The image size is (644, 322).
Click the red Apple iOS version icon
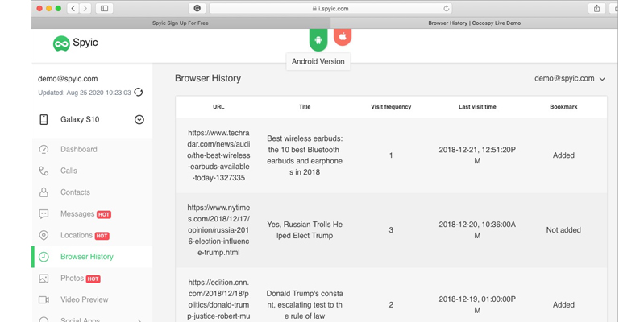tap(343, 37)
